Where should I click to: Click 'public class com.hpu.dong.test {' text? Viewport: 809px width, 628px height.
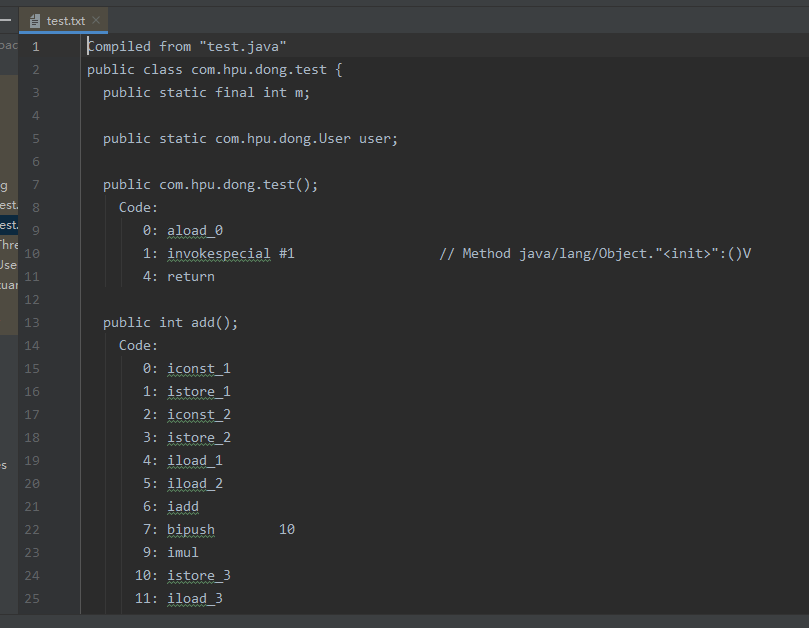[215, 70]
